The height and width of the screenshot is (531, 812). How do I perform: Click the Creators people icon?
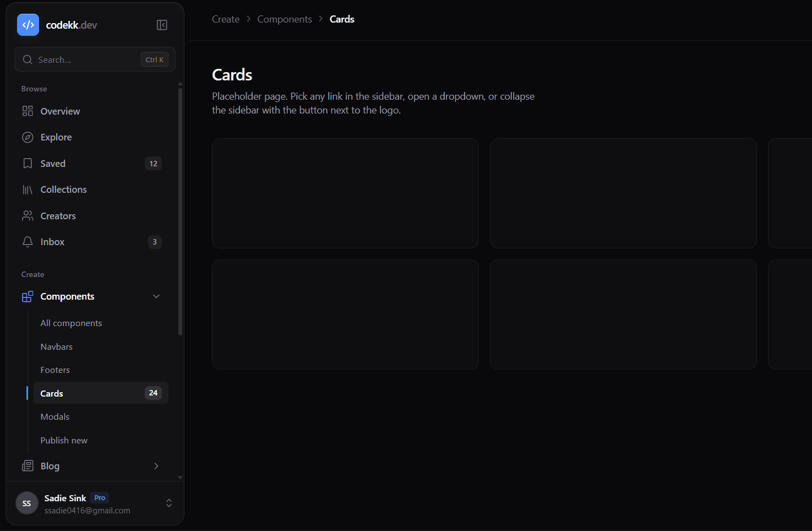[x=28, y=216]
